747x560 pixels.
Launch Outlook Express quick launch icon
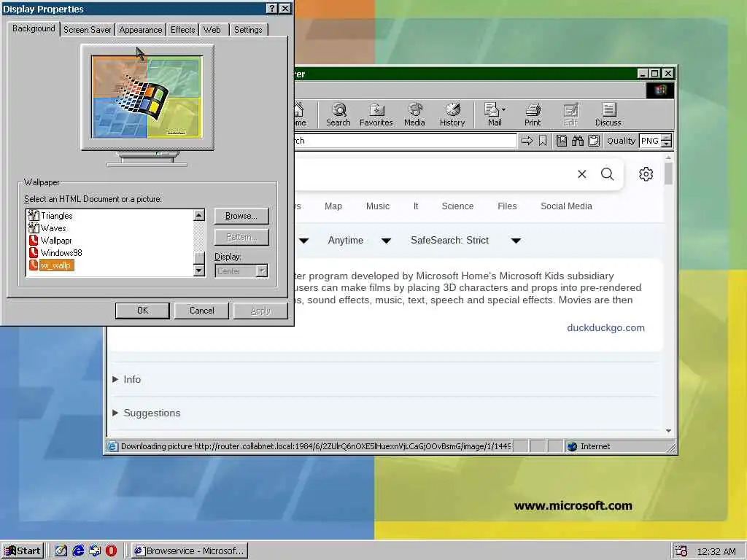[95, 551]
